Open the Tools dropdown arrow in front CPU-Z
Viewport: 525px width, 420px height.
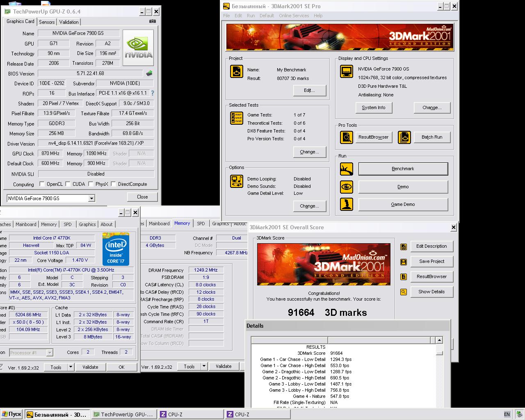pos(71,367)
